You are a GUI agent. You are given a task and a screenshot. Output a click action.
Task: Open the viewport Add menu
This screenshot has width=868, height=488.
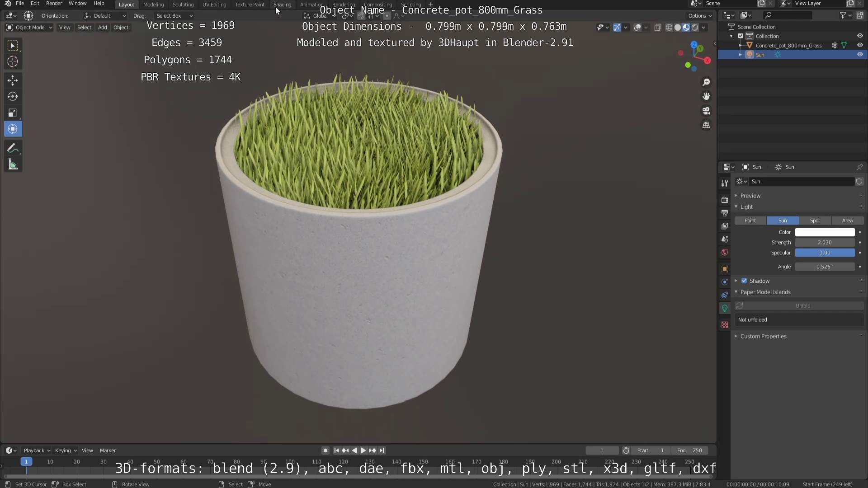pos(103,28)
